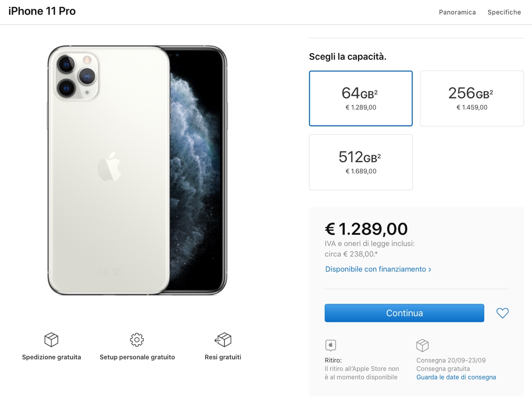Click the iPhone 11 Pro page title
This screenshot has height=405, width=532.
(x=42, y=12)
